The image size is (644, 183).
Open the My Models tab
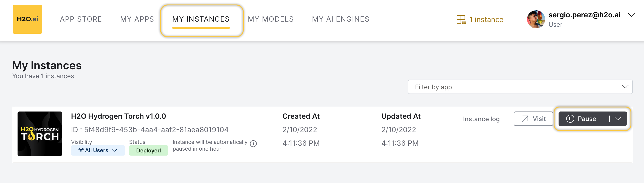click(x=271, y=19)
